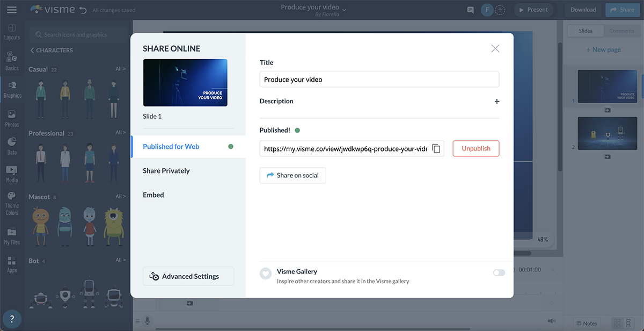This screenshot has height=331, width=644.
Task: Open the help question mark button
Action: pos(12,319)
